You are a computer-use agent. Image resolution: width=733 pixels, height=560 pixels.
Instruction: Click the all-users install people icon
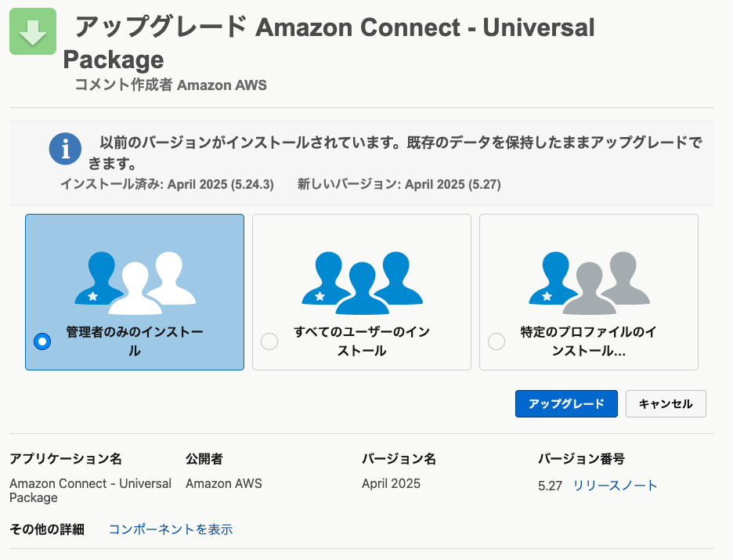pos(363,284)
